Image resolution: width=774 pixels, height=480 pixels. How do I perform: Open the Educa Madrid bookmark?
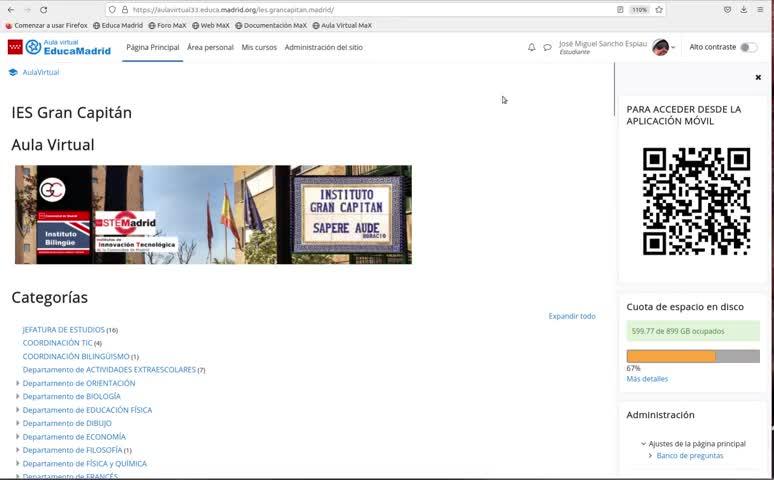point(118,25)
